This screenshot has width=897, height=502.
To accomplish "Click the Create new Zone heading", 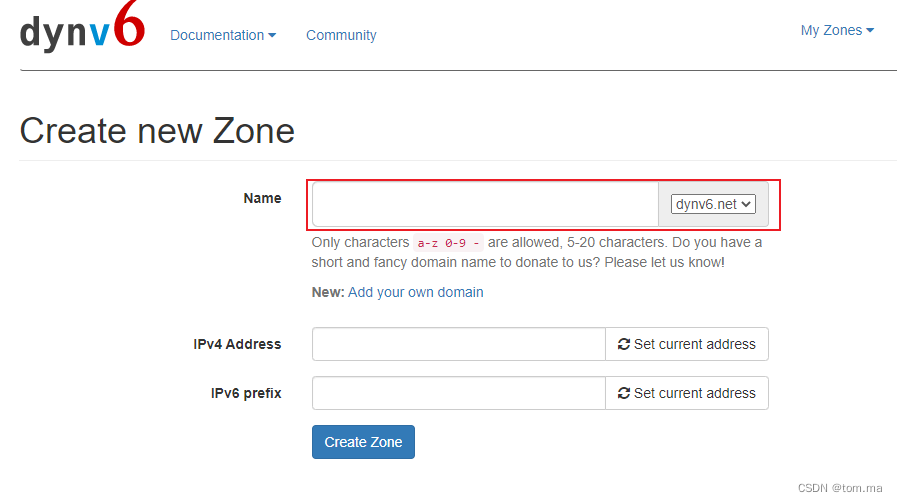I will point(157,131).
